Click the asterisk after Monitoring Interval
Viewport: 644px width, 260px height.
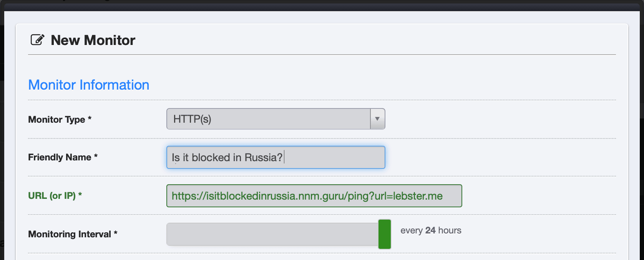[115, 233]
